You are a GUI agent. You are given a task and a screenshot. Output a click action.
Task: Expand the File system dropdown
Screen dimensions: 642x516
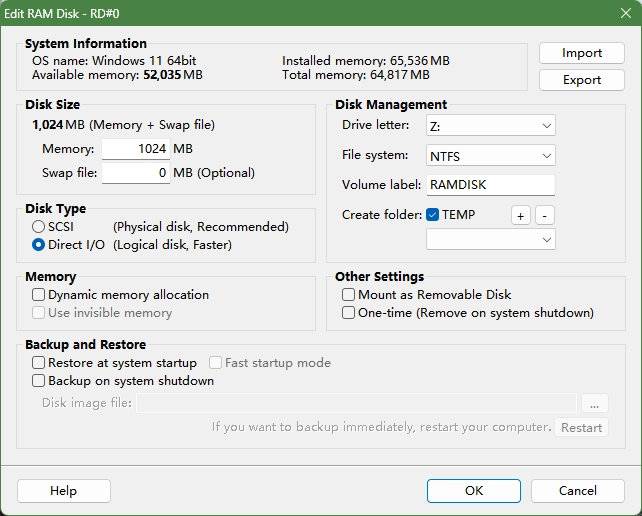(x=490, y=156)
